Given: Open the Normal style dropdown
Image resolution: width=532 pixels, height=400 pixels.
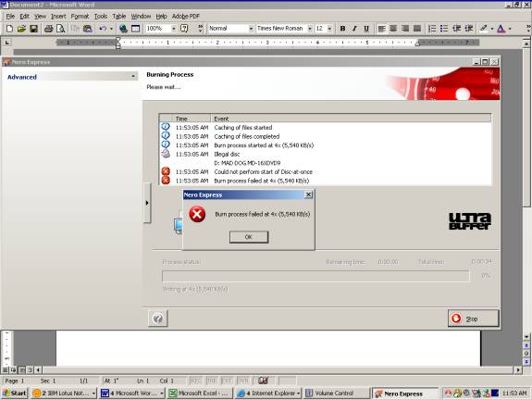Looking at the screenshot, I should [251, 29].
